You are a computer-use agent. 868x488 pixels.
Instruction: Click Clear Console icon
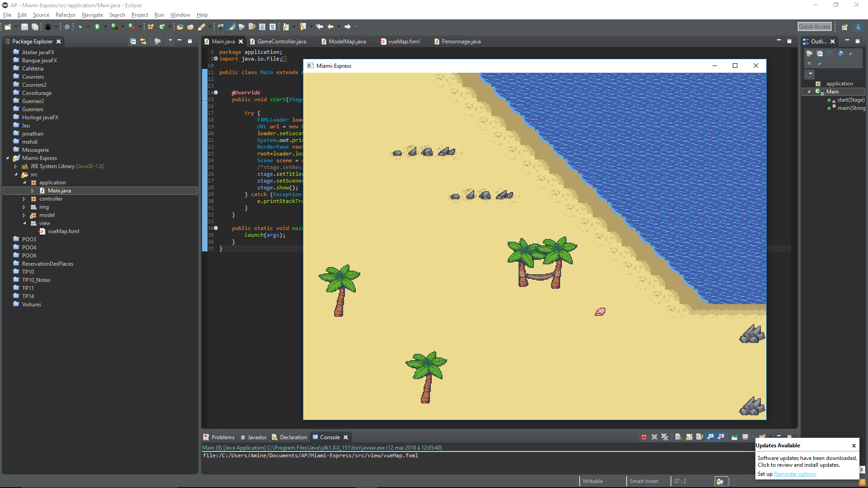click(678, 437)
